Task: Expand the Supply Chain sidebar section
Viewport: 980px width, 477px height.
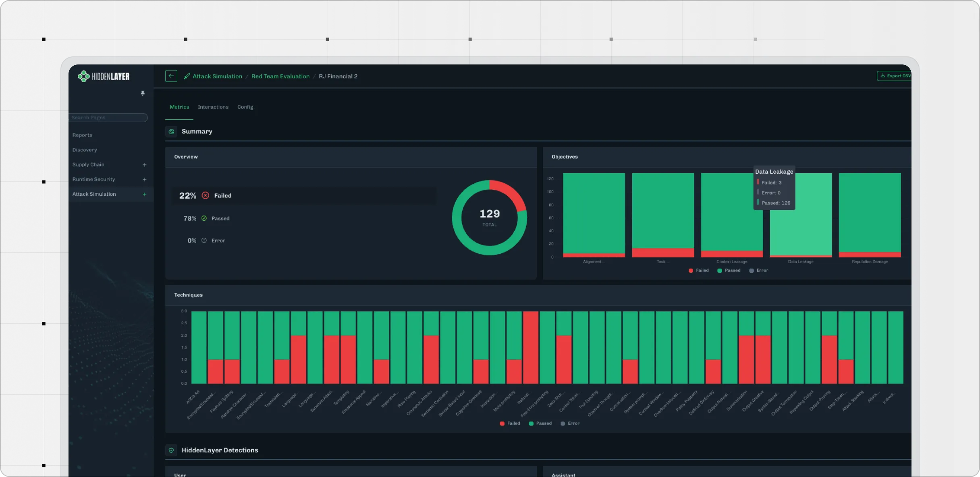Action: click(144, 165)
